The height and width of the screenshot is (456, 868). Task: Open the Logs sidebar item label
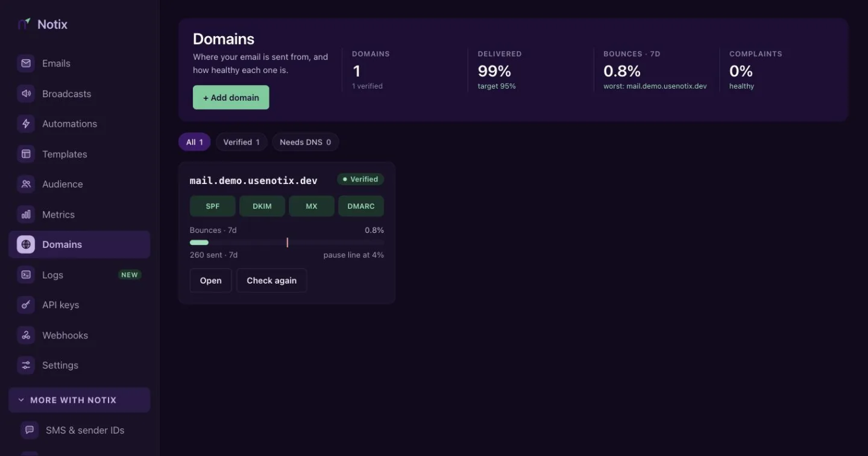(52, 275)
